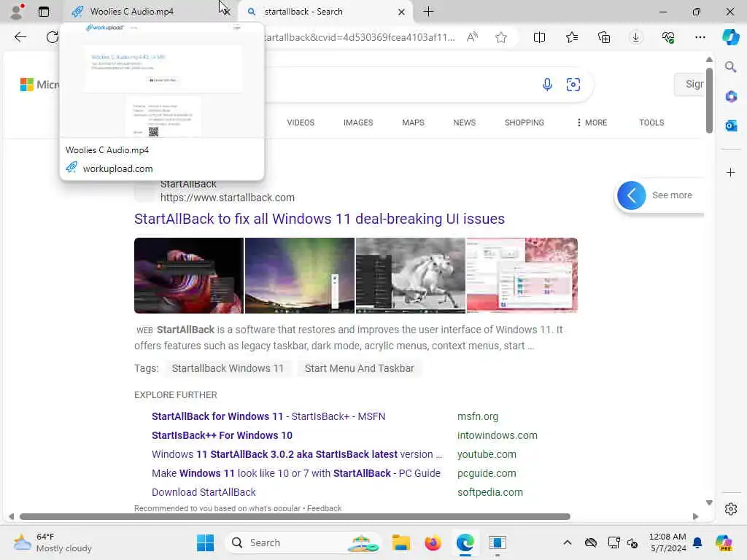Open the pink blossom screenshot thumbnail
This screenshot has width=747, height=560.
pos(522,275)
